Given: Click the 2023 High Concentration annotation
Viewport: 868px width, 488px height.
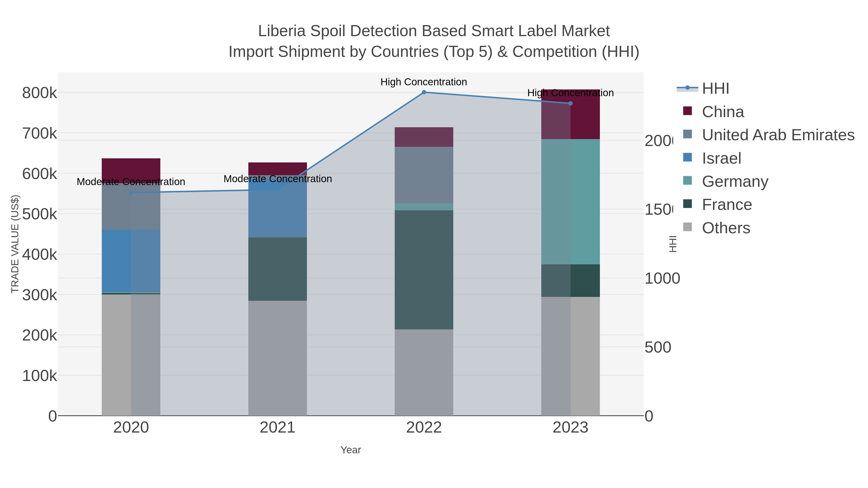Looking at the screenshot, I should coord(570,93).
